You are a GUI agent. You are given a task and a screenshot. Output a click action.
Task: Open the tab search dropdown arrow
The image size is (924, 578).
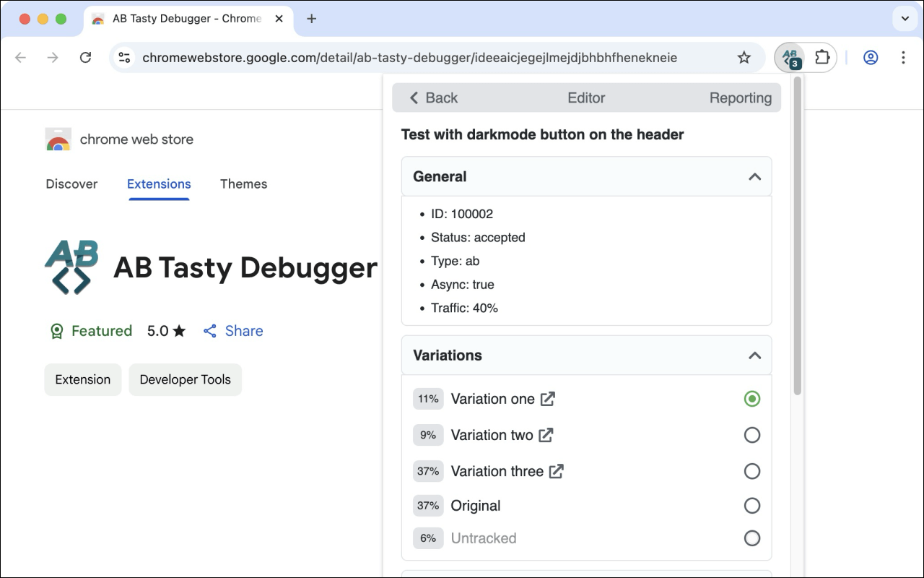pos(904,19)
